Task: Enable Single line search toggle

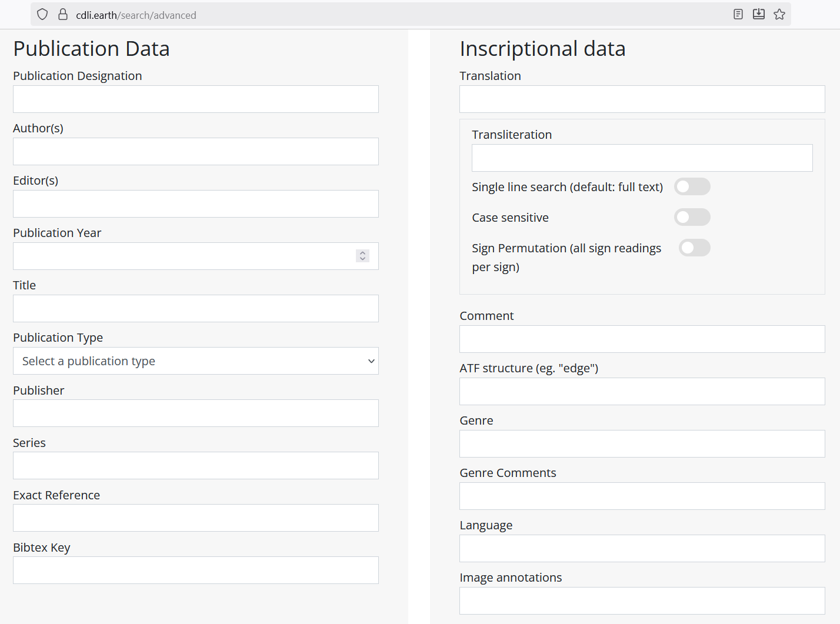Action: click(692, 187)
